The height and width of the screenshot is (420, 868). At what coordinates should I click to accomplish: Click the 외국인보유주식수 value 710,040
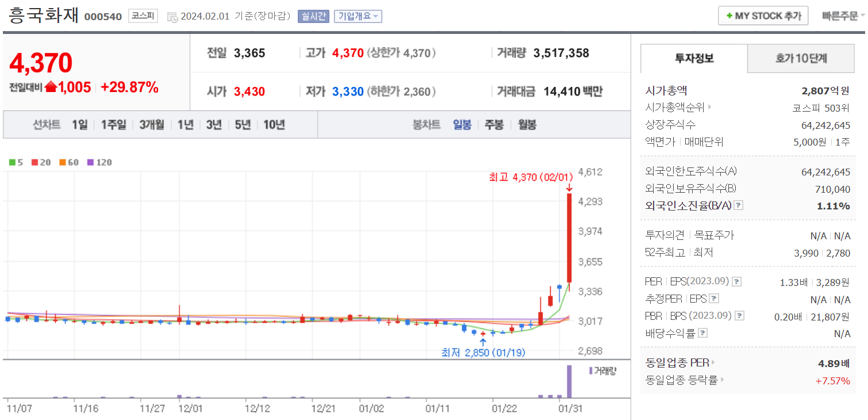[x=832, y=189]
